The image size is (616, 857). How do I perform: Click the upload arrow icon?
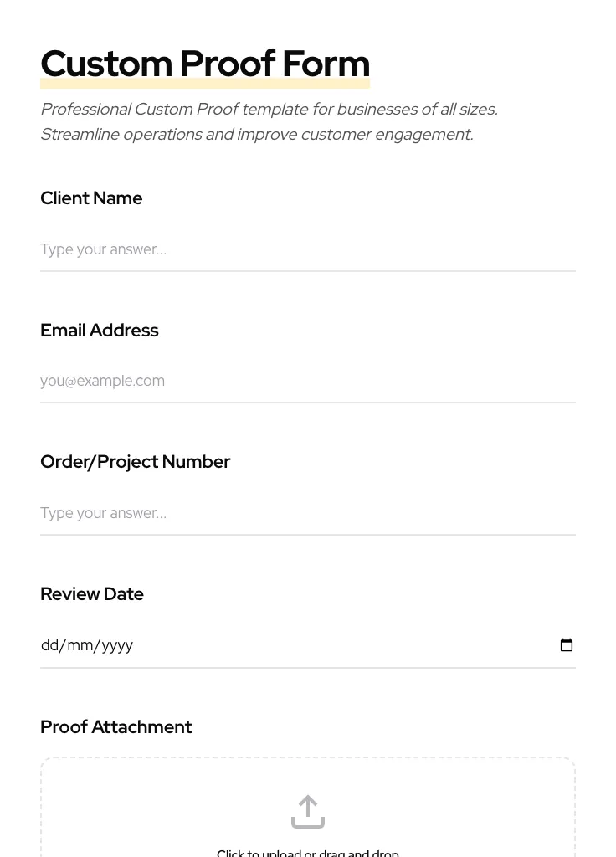coord(308,811)
